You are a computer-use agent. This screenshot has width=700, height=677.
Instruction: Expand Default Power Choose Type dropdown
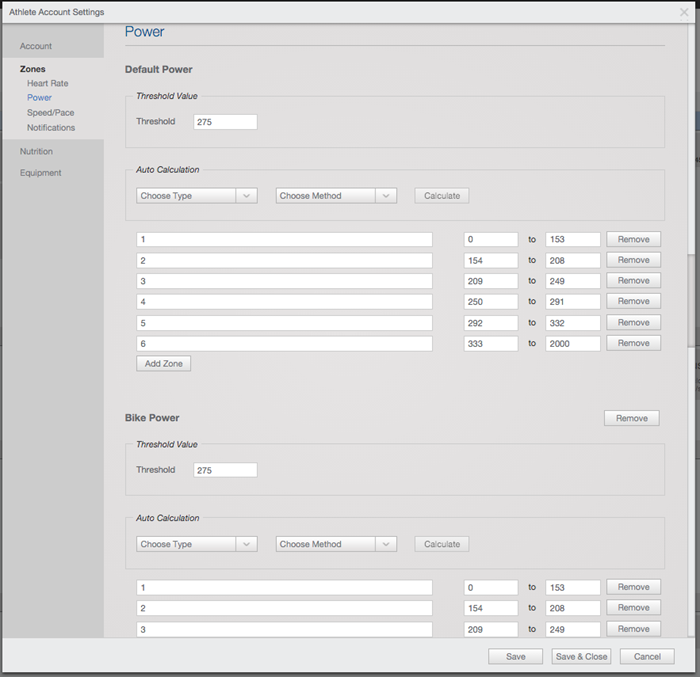click(197, 196)
